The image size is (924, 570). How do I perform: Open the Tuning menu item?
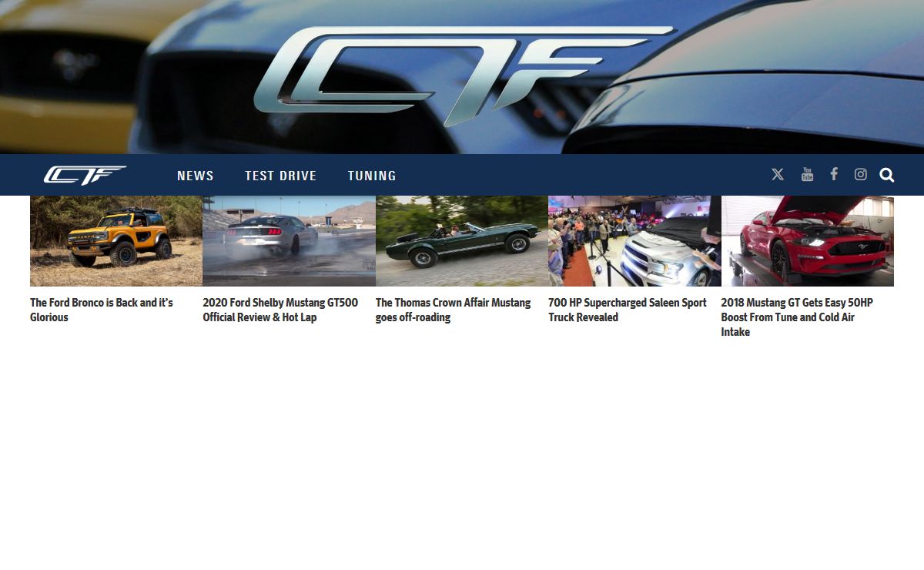372,176
